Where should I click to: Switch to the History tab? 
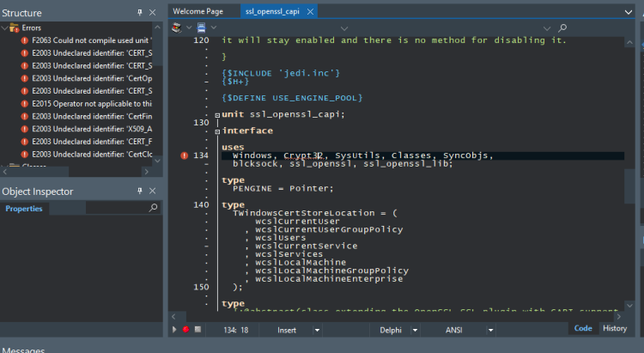click(615, 328)
